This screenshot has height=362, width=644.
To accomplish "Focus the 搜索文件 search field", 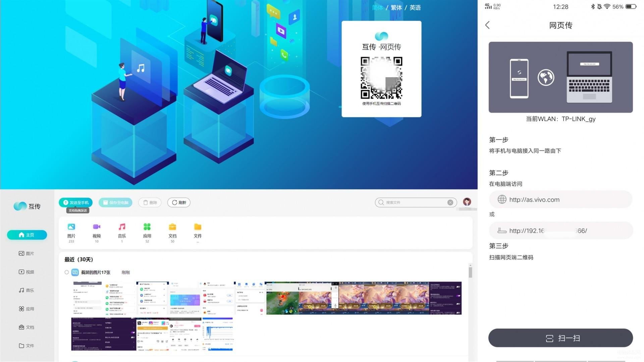I will click(416, 202).
